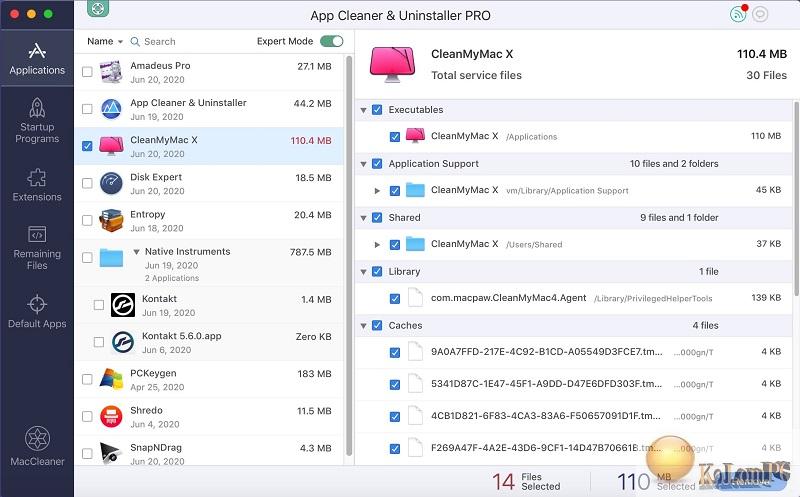The image size is (800, 497).
Task: Click the com.macpaw.CleanMyMac4.Agent file icon
Action: (x=415, y=297)
